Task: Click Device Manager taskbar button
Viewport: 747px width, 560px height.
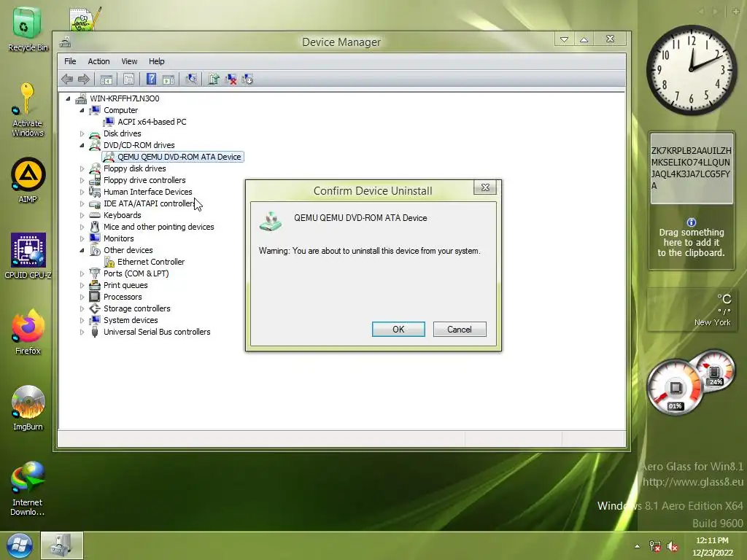Action: click(x=62, y=545)
